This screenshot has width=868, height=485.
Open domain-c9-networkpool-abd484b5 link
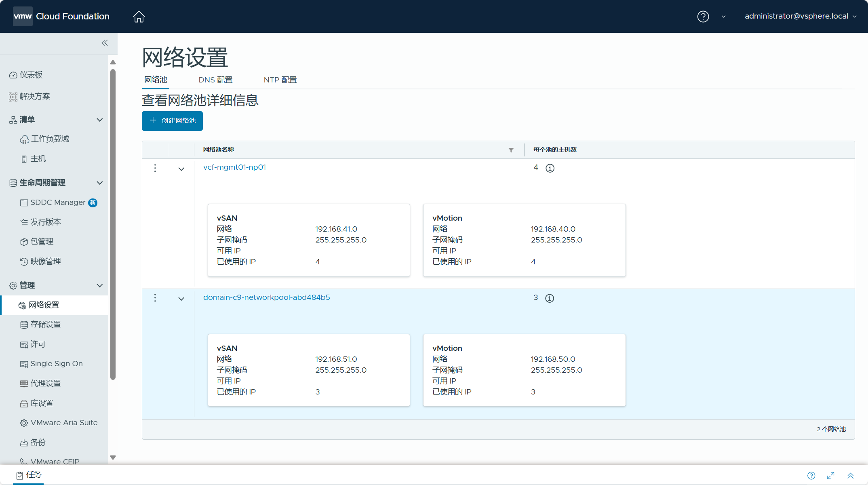266,297
